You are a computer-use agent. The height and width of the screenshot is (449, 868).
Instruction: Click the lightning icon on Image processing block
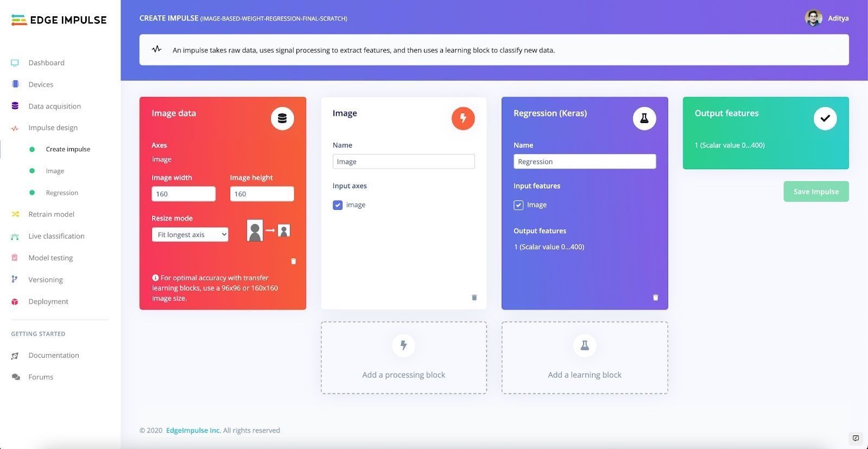(463, 118)
